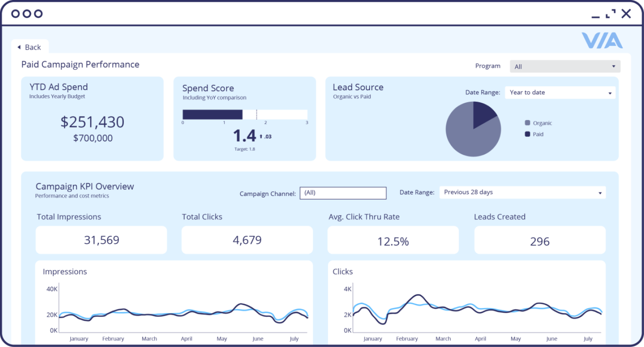Image resolution: width=644 pixels, height=347 pixels.
Task: Select the Total Clicks card showing 4,679
Action: click(247, 240)
